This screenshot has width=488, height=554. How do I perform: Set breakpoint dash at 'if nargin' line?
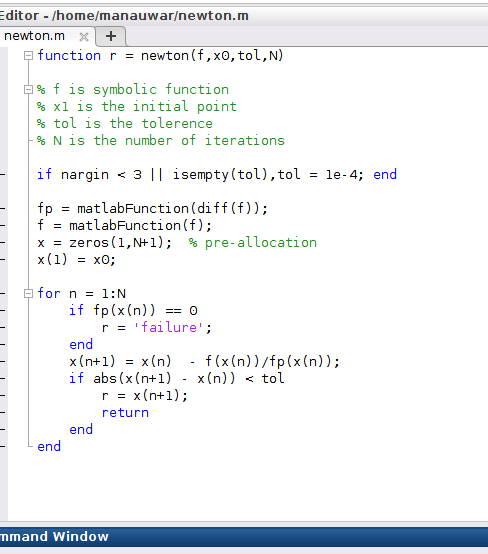(2, 175)
